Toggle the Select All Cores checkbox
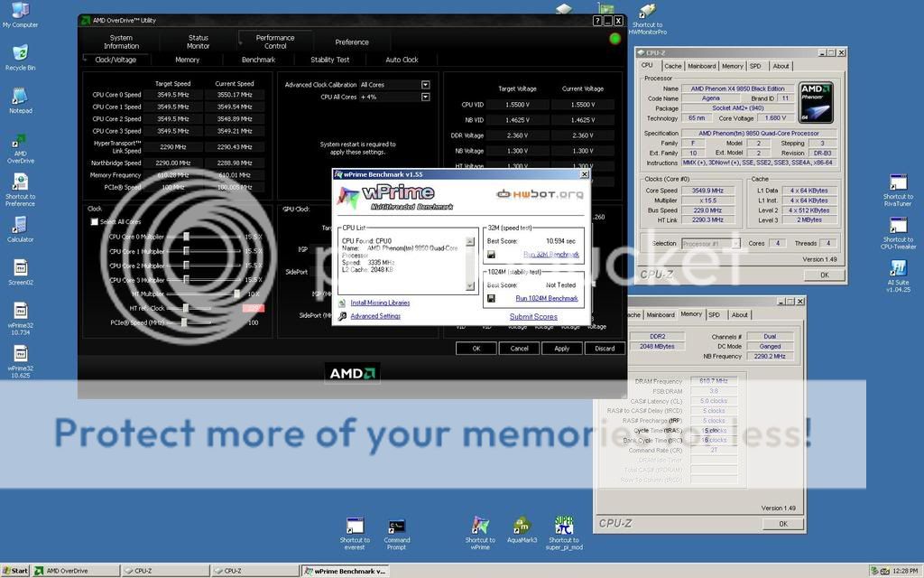The height and width of the screenshot is (578, 924). coord(94,222)
